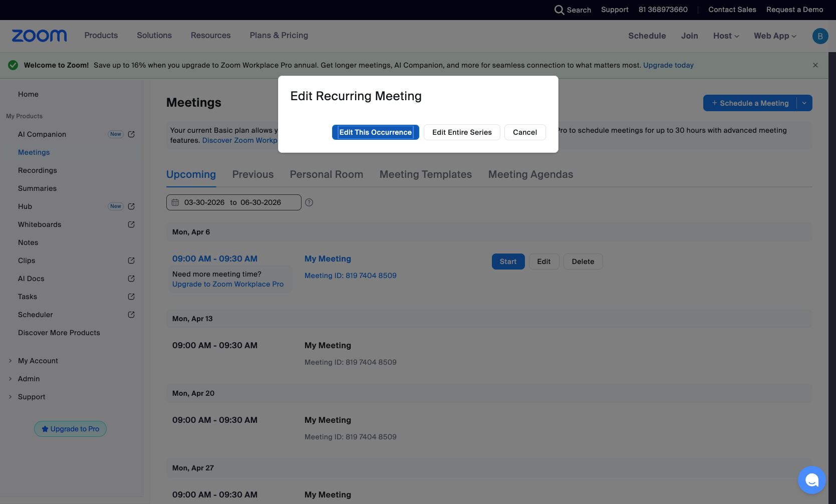Screen dimensions: 836x504
Task: Open AI Companion external link icon
Action: click(x=131, y=134)
